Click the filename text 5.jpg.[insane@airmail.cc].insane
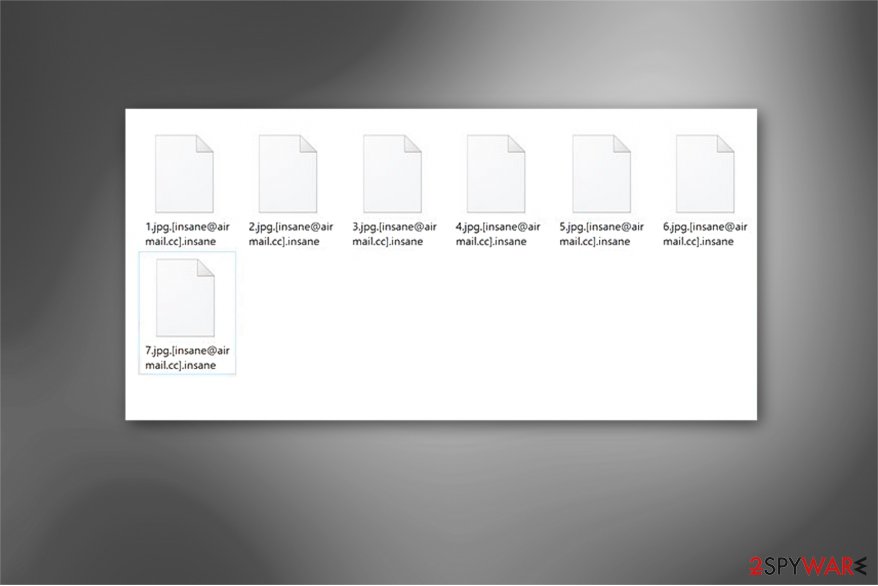878x586 pixels. [x=601, y=234]
